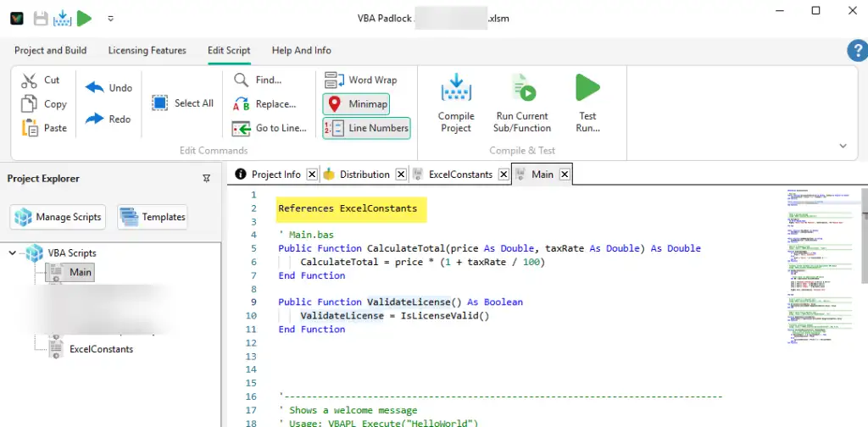The width and height of the screenshot is (868, 427).
Task: Click the Find magnifier icon
Action: tap(242, 80)
